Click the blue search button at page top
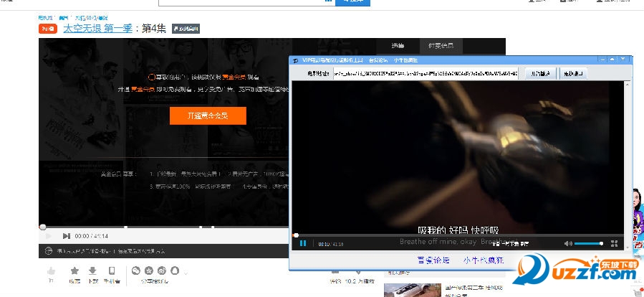 [x=352, y=2]
